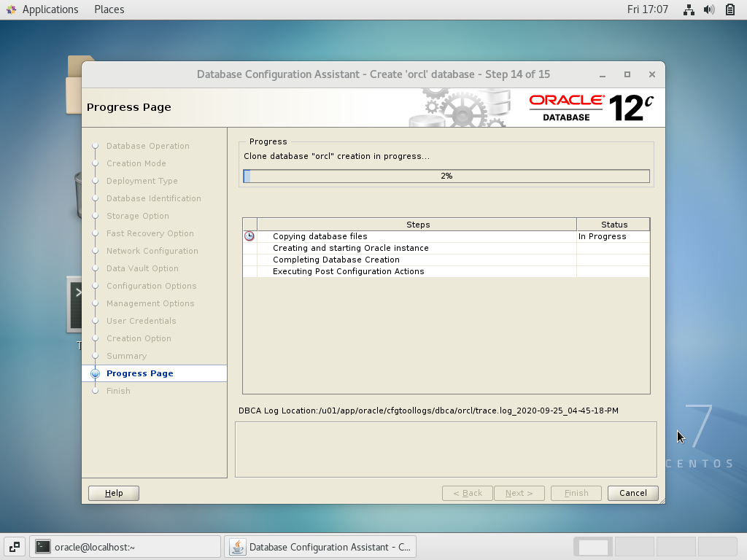
Task: Open the clipboard icon in system tray
Action: click(729, 9)
